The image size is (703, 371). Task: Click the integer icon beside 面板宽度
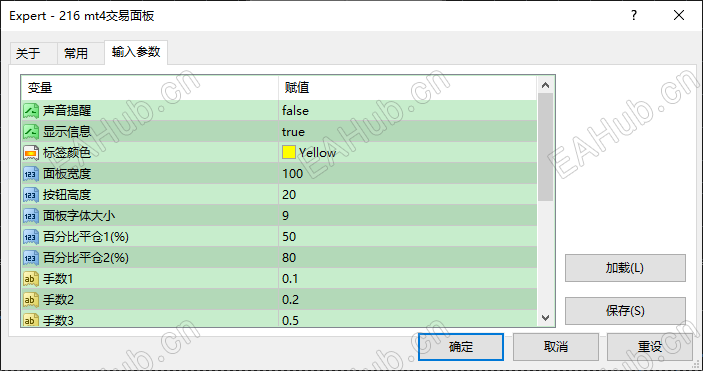click(x=31, y=174)
